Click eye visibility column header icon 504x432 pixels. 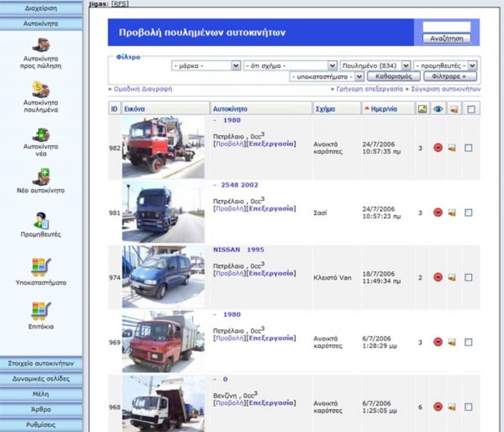point(438,109)
